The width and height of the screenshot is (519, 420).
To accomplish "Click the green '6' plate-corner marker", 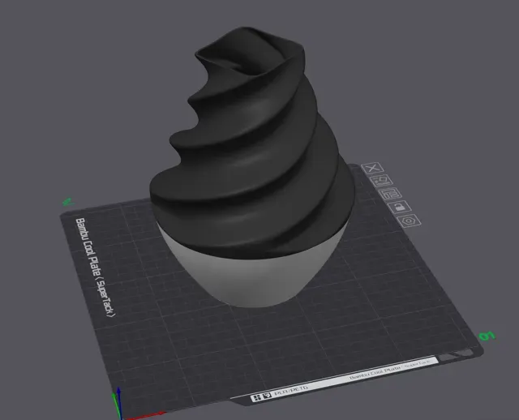I will click(x=487, y=336).
